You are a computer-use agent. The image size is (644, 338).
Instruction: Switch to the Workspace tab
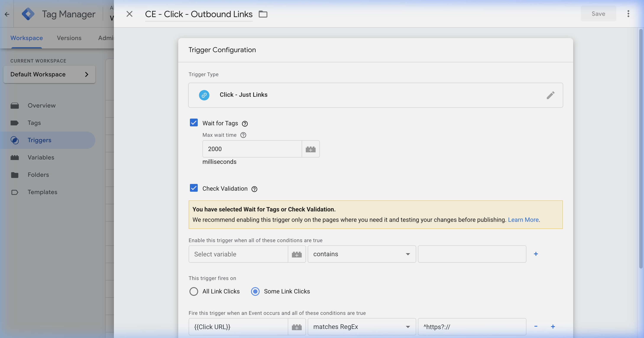26,38
